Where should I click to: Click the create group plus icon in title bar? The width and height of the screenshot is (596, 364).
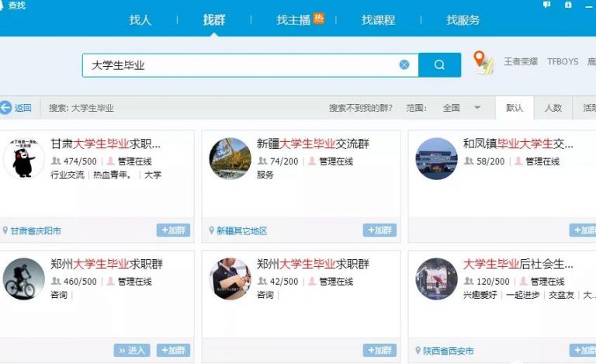(569, 5)
